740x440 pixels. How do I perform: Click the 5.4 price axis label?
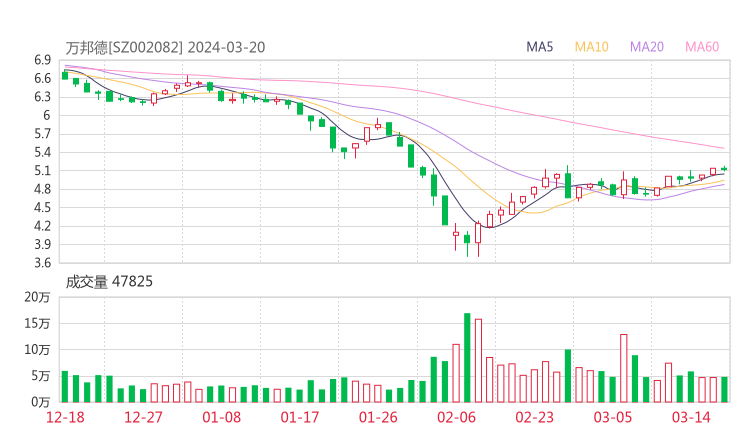(x=42, y=152)
